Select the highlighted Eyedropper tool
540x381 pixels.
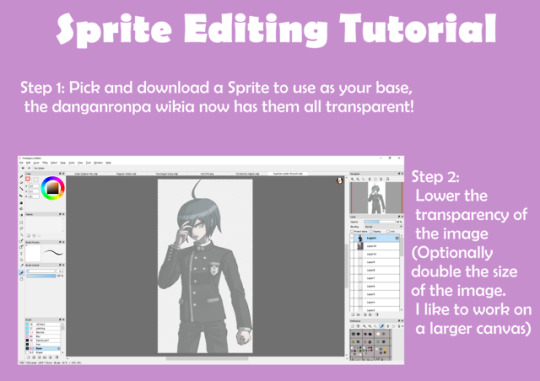pyautogui.click(x=21, y=272)
